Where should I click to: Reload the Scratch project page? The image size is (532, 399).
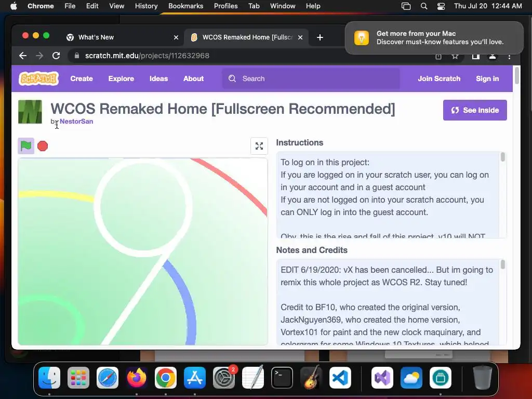[56, 56]
